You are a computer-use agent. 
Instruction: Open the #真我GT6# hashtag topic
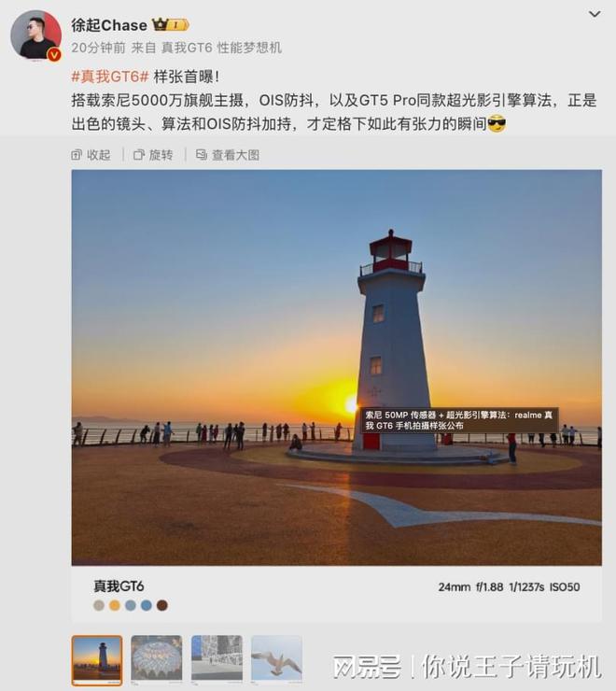point(110,77)
